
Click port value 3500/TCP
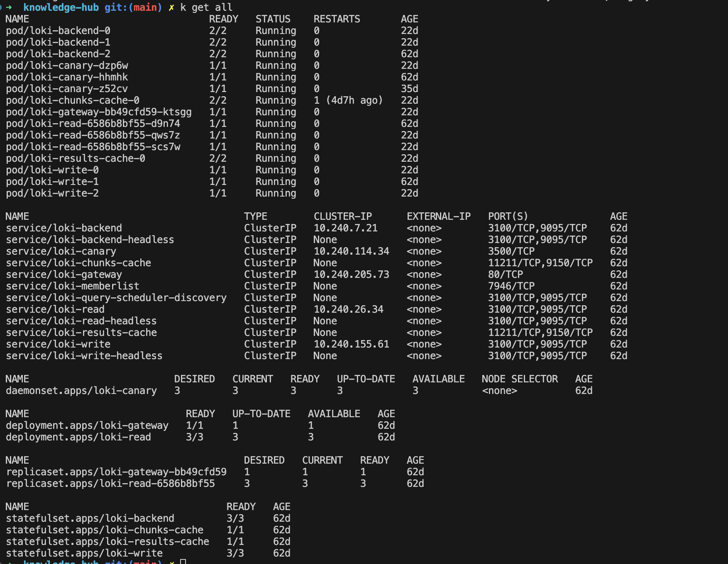click(511, 251)
